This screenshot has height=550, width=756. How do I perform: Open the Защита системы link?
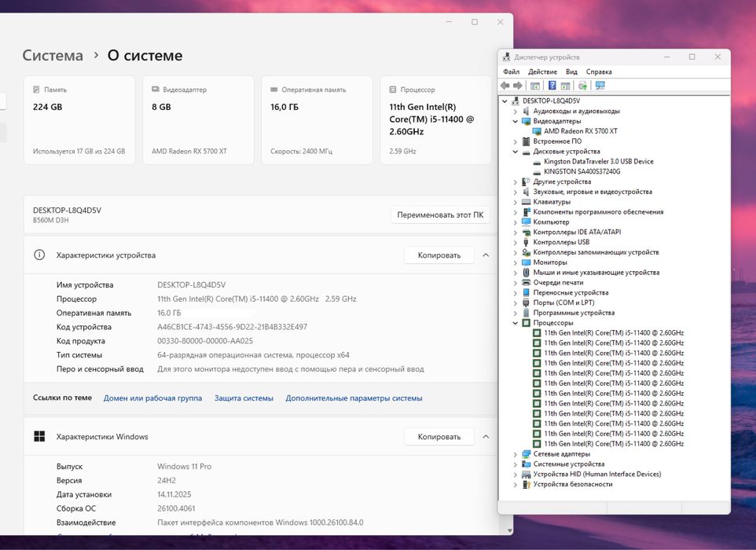(x=244, y=398)
